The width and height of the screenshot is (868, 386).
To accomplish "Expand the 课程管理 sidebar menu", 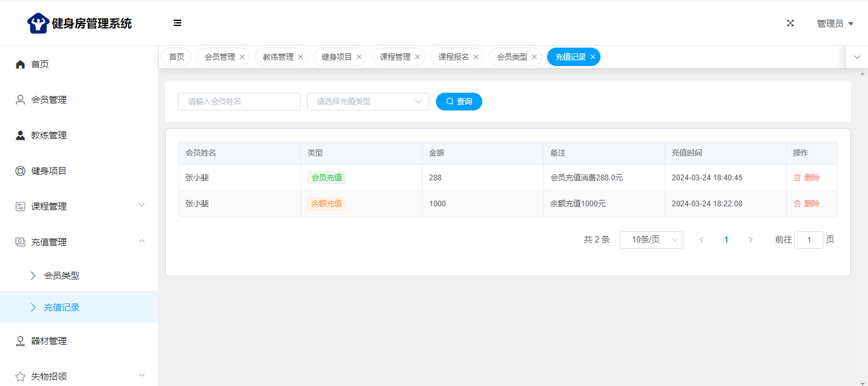I will (x=79, y=206).
